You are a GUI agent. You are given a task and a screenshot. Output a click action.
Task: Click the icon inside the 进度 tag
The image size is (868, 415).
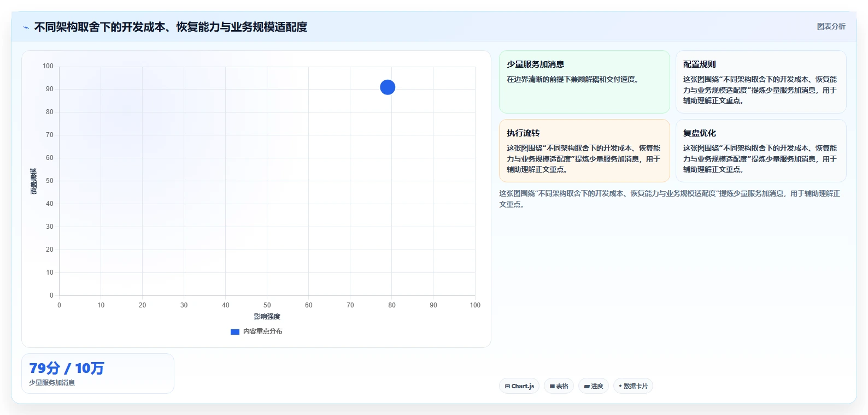pyautogui.click(x=587, y=386)
